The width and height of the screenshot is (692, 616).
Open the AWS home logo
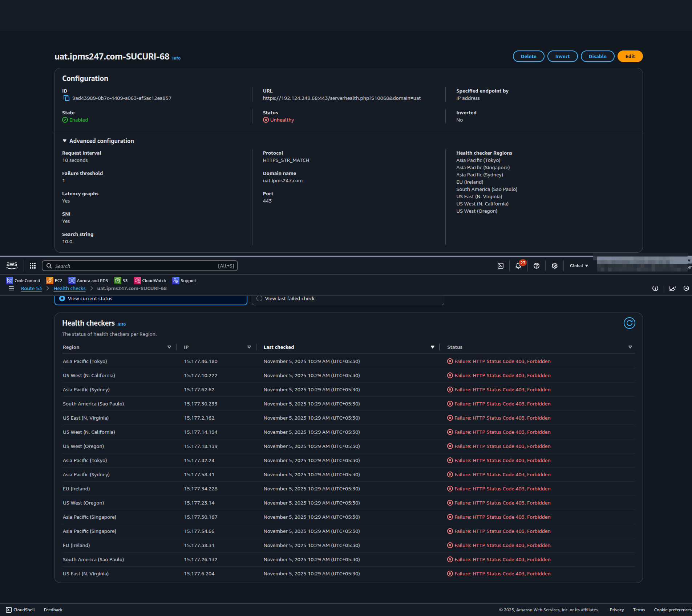click(12, 266)
